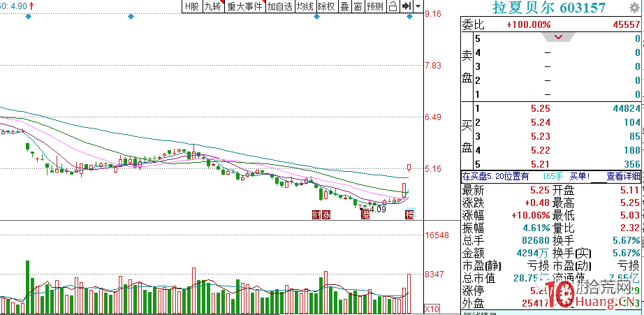The width and height of the screenshot is (644, 315).
Task: Click the 最低 value 5.03
Action: pos(630,215)
